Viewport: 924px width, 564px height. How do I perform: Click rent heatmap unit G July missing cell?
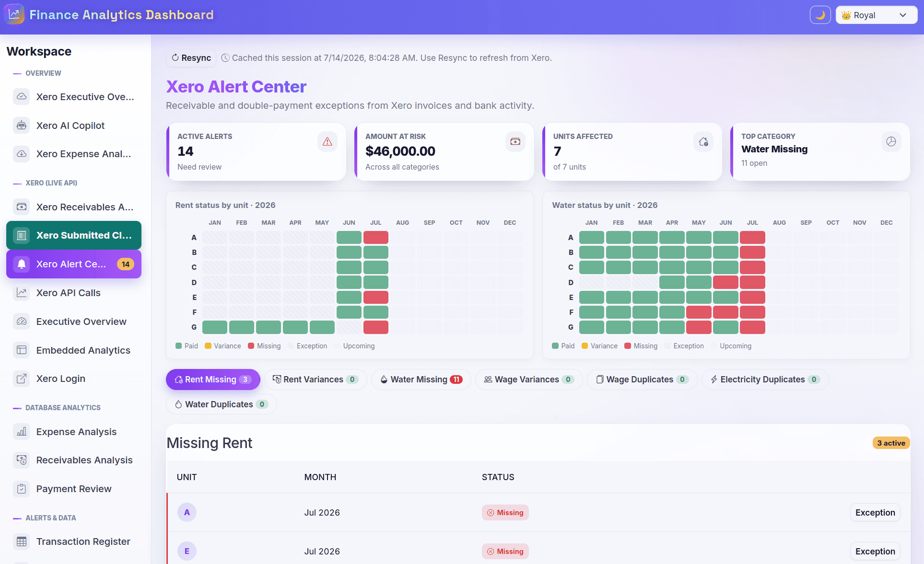point(376,327)
